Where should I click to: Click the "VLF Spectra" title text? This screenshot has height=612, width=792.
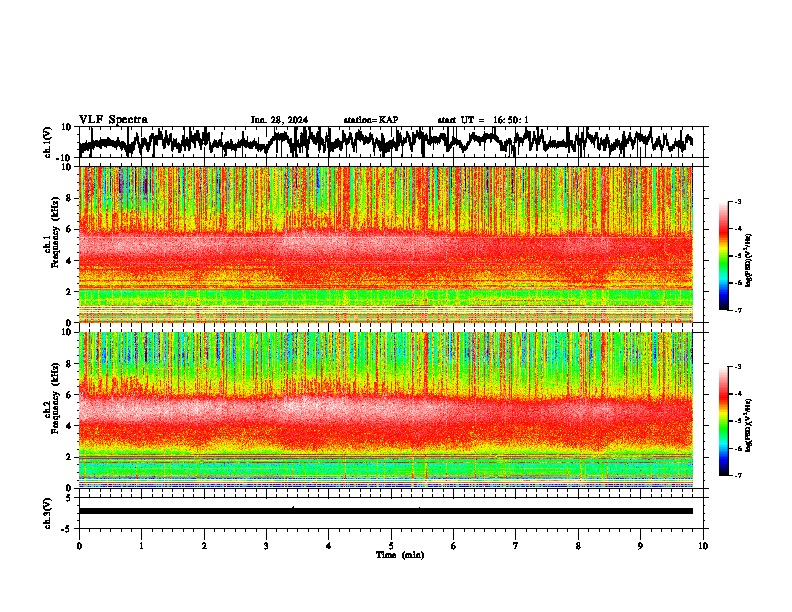[x=113, y=120]
